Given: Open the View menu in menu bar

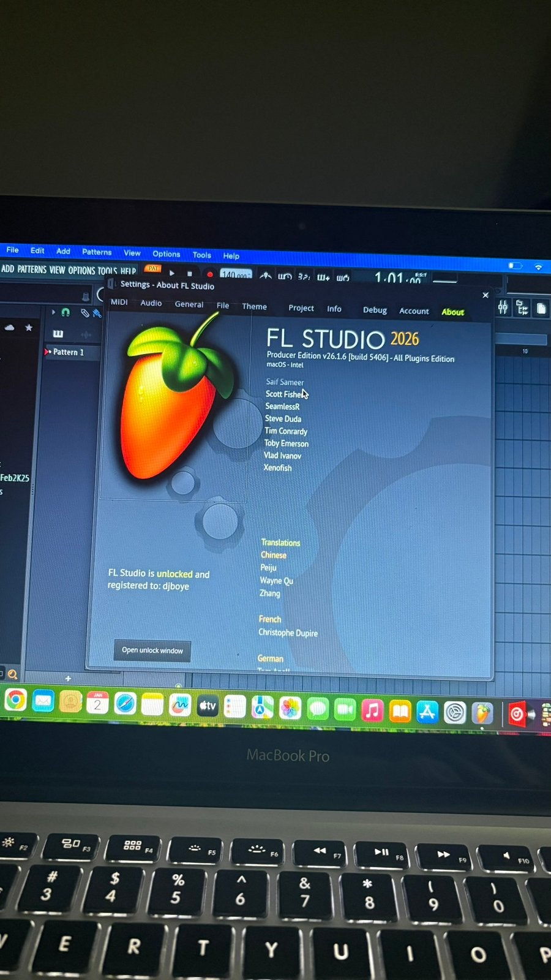Looking at the screenshot, I should [132, 253].
